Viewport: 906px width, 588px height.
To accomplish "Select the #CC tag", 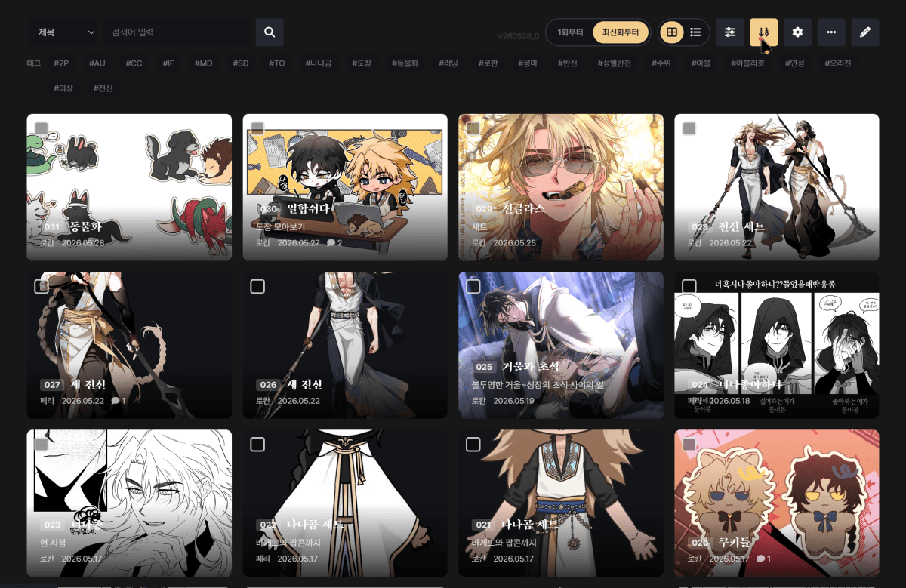I will pyautogui.click(x=134, y=63).
